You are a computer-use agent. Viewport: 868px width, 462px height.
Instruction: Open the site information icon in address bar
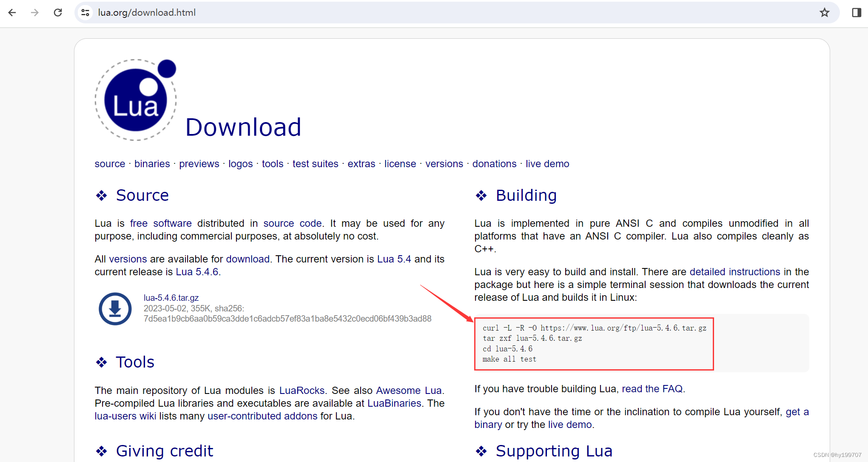(85, 12)
